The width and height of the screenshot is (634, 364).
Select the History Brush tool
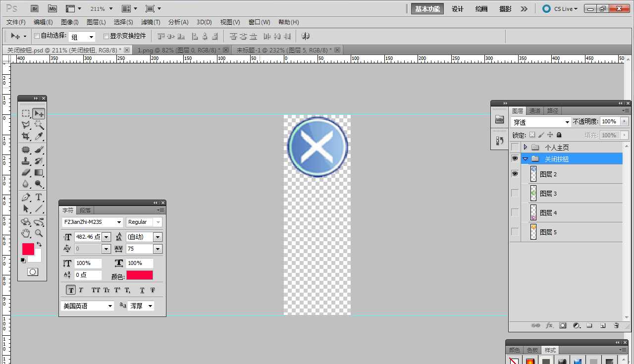pos(39,161)
